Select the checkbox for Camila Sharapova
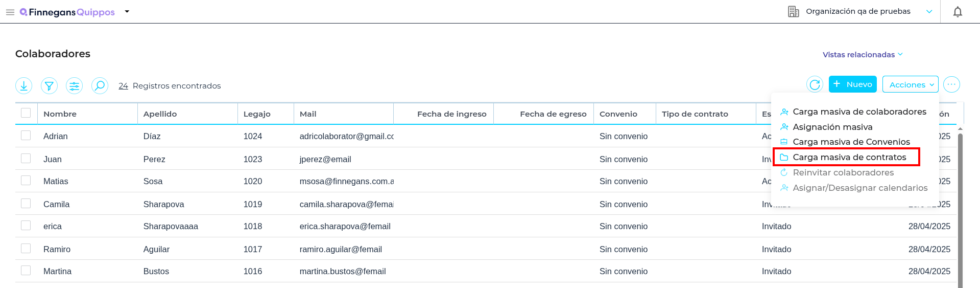Image resolution: width=980 pixels, height=288 pixels. [26, 204]
